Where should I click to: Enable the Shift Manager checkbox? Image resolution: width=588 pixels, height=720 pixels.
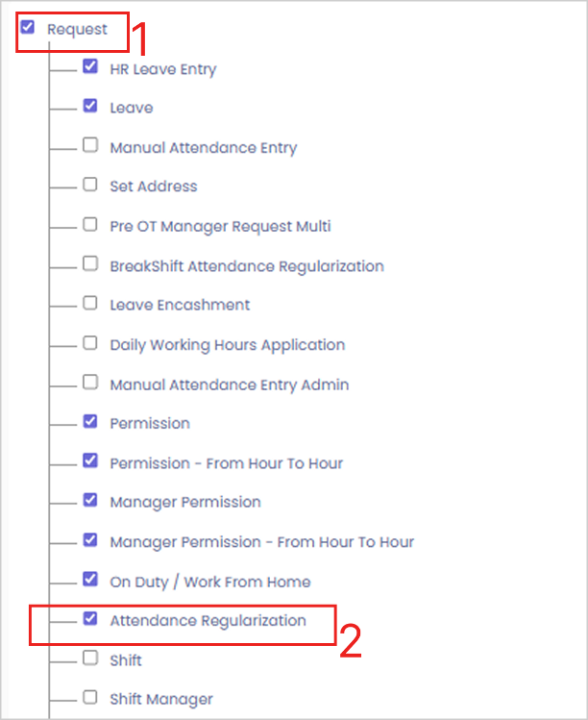coord(90,698)
